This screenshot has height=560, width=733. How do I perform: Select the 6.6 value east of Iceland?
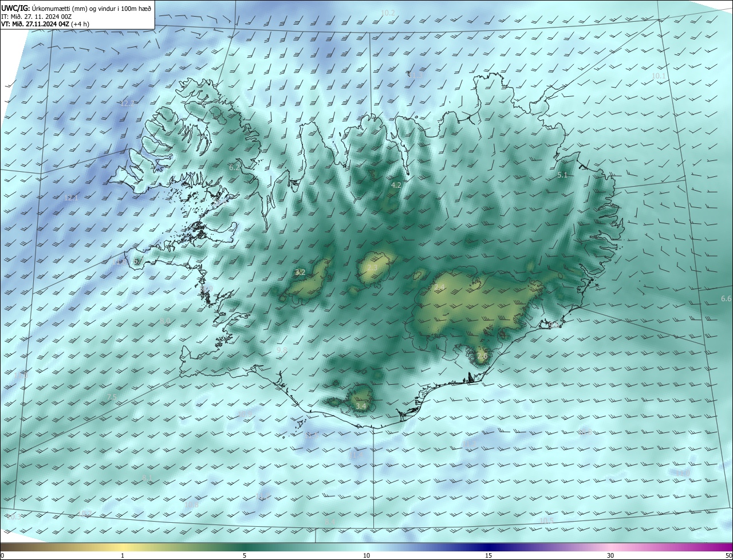tap(726, 299)
